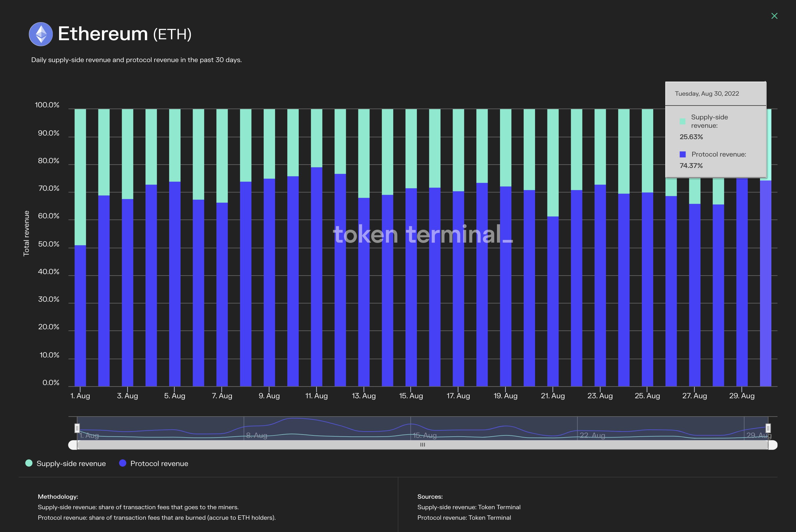Click the Ethereum logo icon
Viewport: 796px width, 532px height.
pos(41,34)
